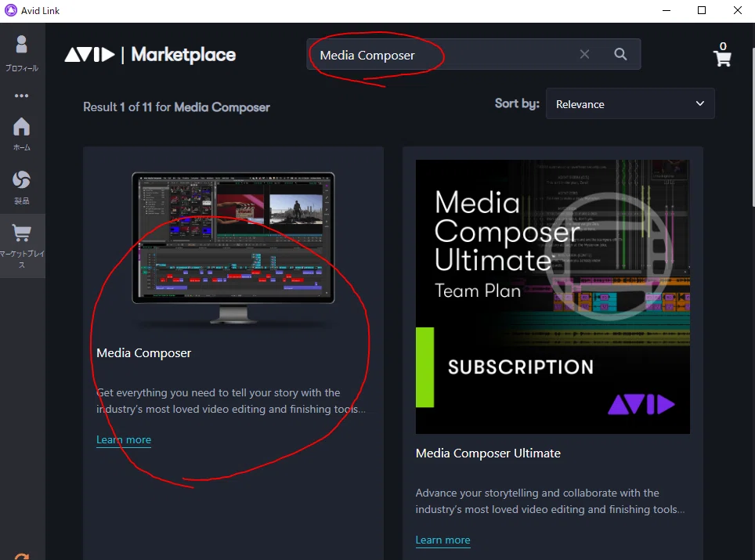The width and height of the screenshot is (755, 560).
Task: Minimize the Avid Link window
Action: pos(666,10)
